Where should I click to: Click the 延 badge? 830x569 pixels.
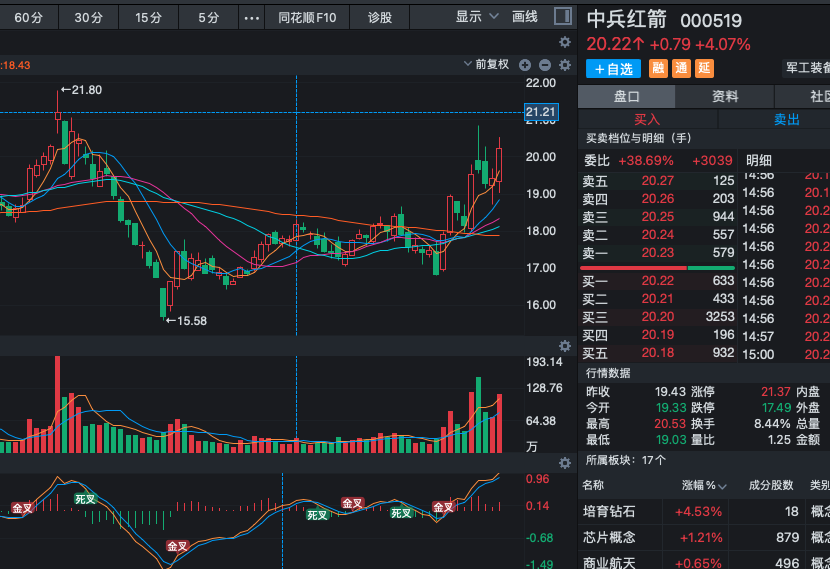[x=704, y=68]
